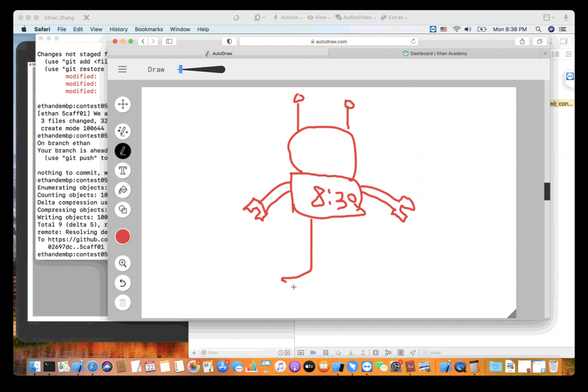Choose the AutoDraw magic pencil tool
The image size is (588, 392).
pos(122,132)
